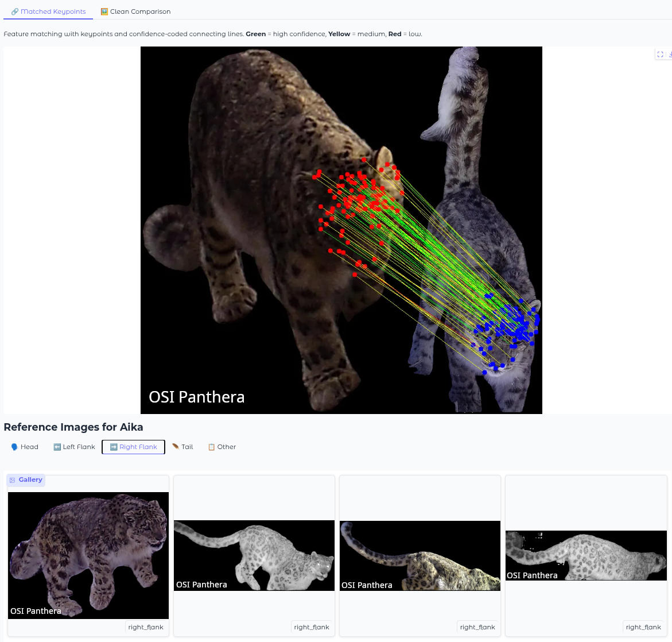Click the blue arrow icon inside Right Flank chip
672x642 pixels.
113,447
